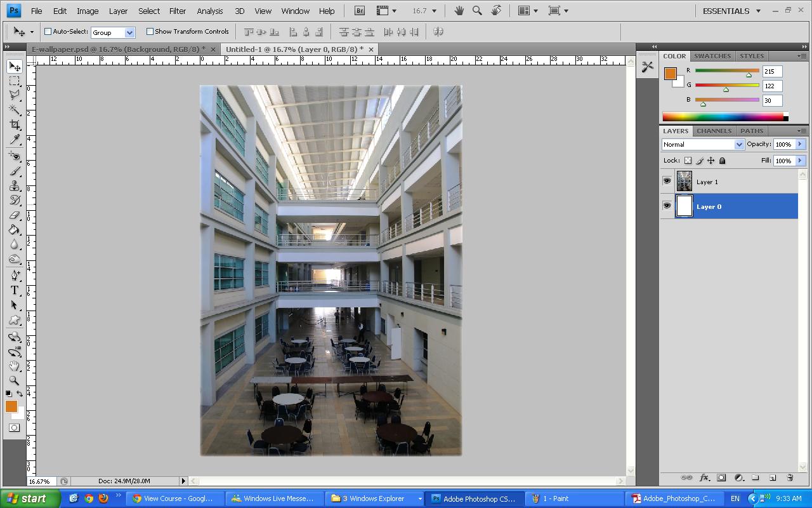Hide Layer 1 with its eye toggle

tap(667, 181)
